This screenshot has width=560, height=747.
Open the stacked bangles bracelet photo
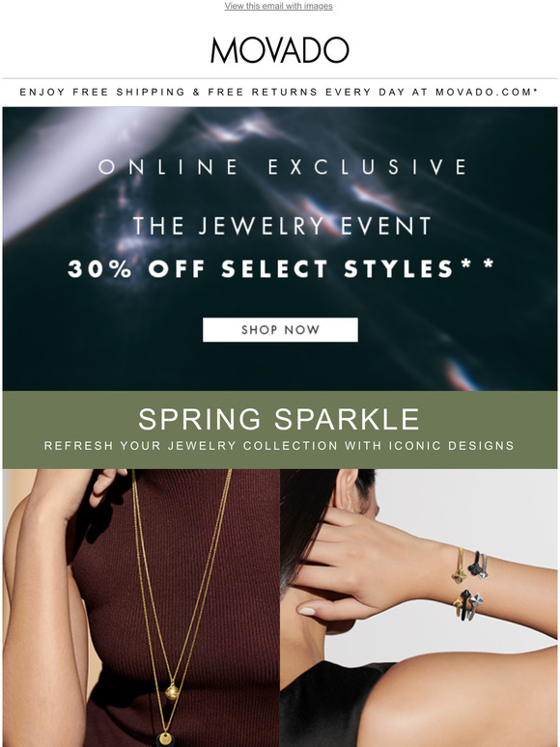coord(418,608)
